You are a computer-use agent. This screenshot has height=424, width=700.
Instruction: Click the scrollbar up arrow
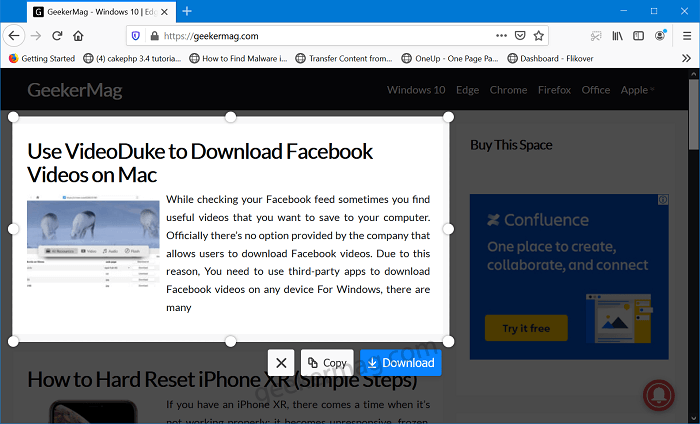click(694, 73)
